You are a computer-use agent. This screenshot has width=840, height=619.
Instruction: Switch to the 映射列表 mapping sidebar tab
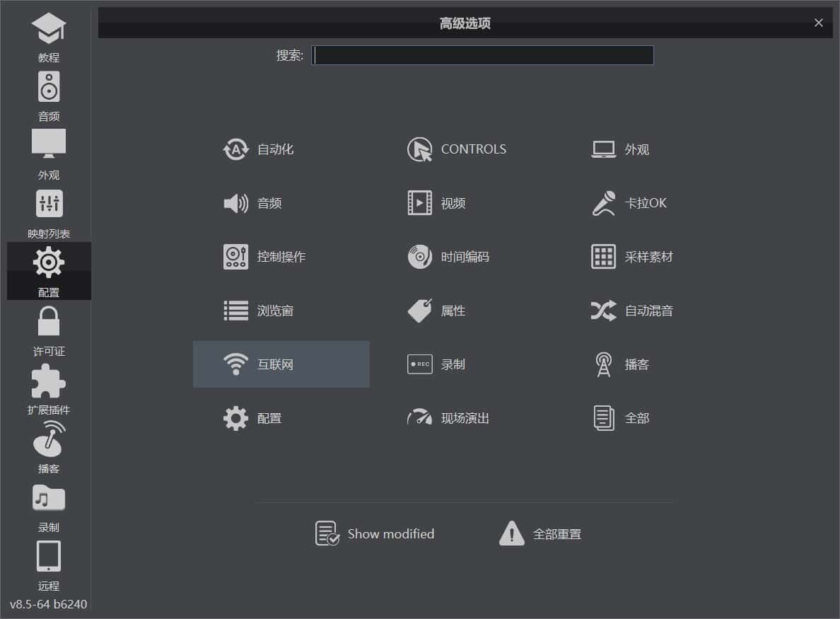(49, 213)
